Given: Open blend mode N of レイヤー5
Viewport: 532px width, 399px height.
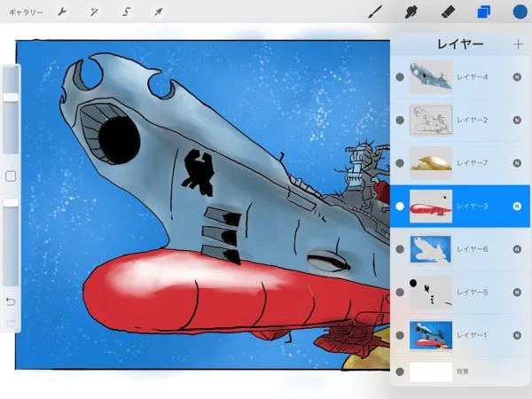Looking at the screenshot, I should 517,292.
